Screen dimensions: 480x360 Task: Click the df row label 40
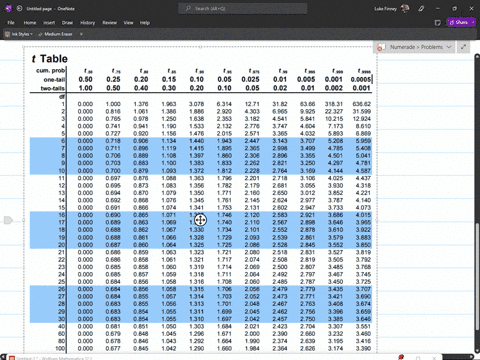click(61, 326)
